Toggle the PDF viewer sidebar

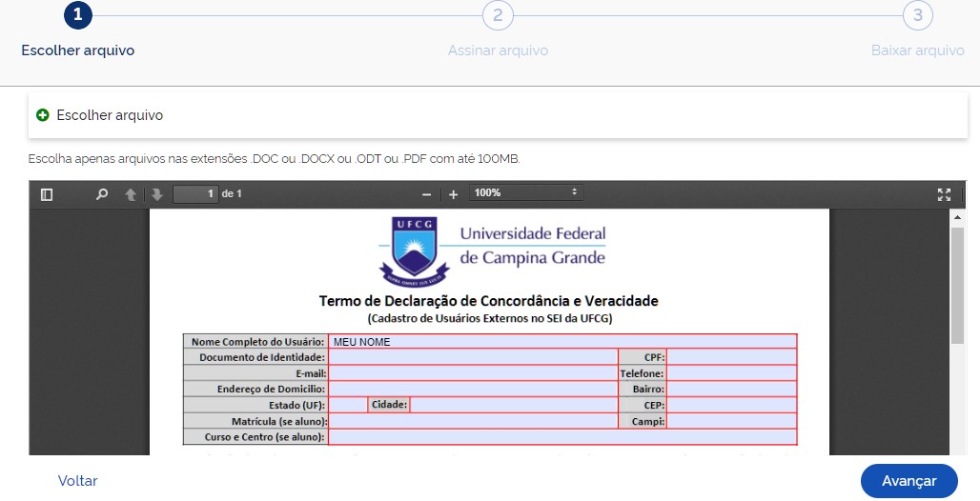pos(47,194)
